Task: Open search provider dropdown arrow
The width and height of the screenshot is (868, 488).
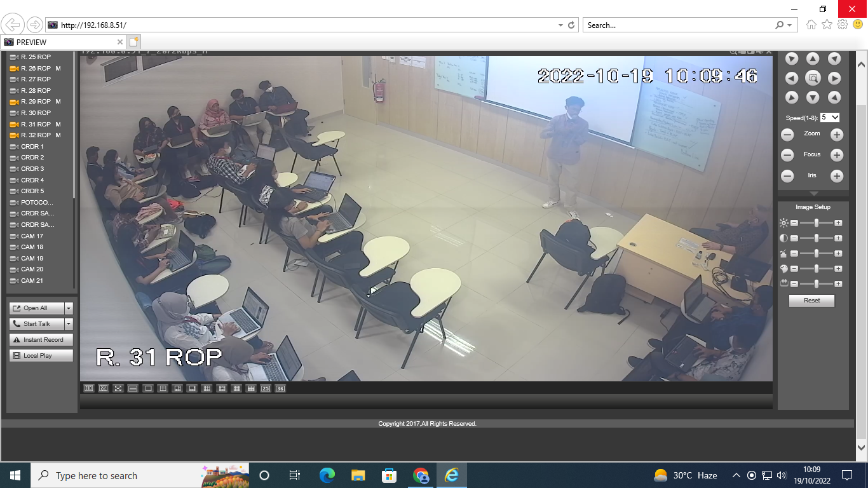Action: (x=789, y=25)
